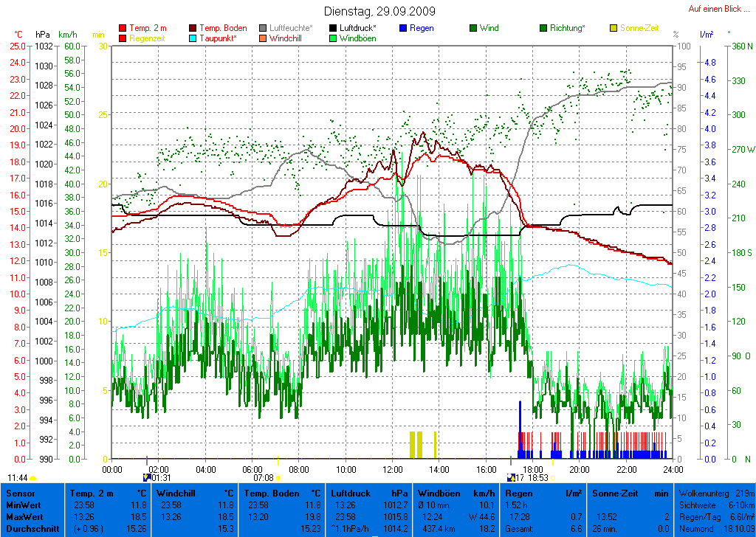The width and height of the screenshot is (756, 537).
Task: Click the chart title Dienstag, 29.09.2009
Action: pos(379,12)
